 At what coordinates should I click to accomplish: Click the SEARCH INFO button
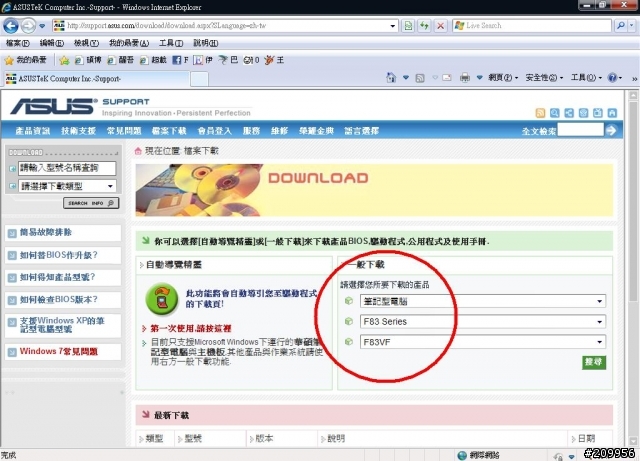pos(91,203)
